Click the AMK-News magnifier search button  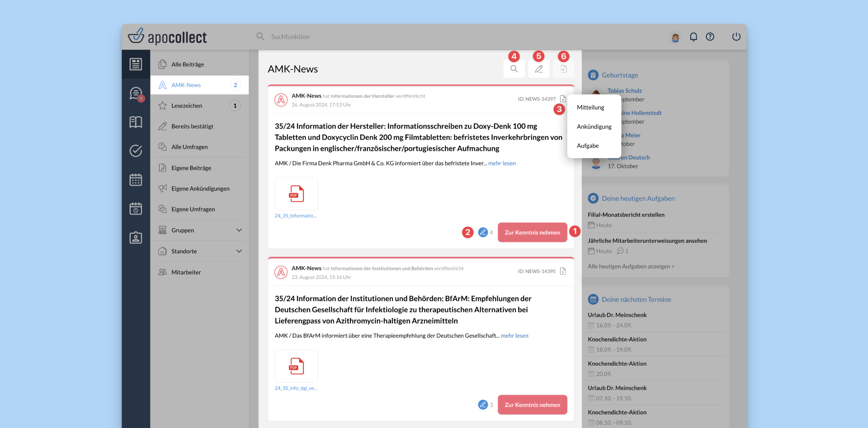pos(513,69)
